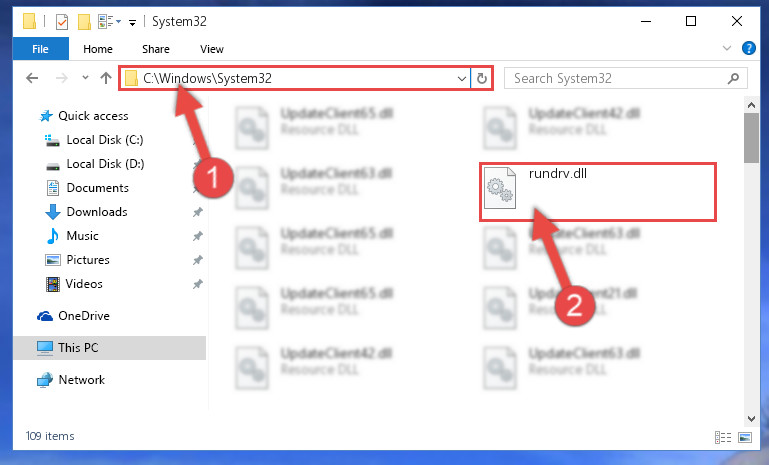Open Customize Quick Access Toolbar dropdown
This screenshot has height=465, width=769.
(132, 23)
